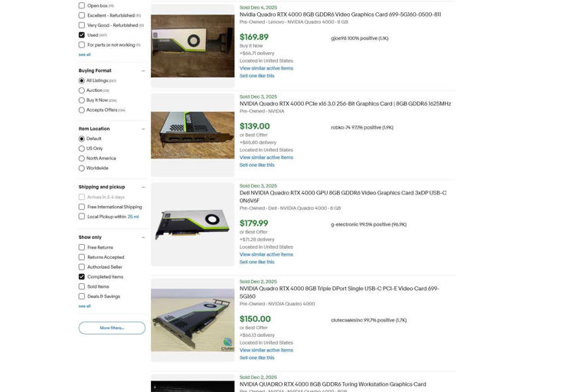Tick For parts or not working
Image resolution: width=588 pixels, height=392 pixels.
81,45
